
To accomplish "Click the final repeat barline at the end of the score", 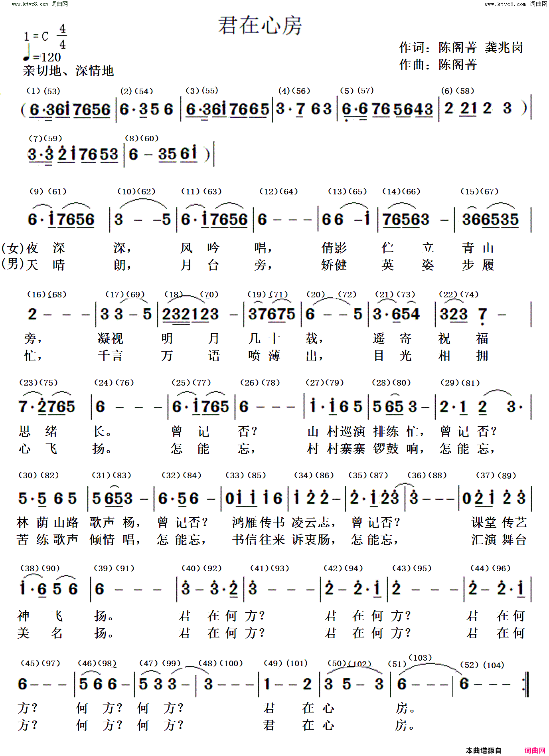I will pos(525,685).
